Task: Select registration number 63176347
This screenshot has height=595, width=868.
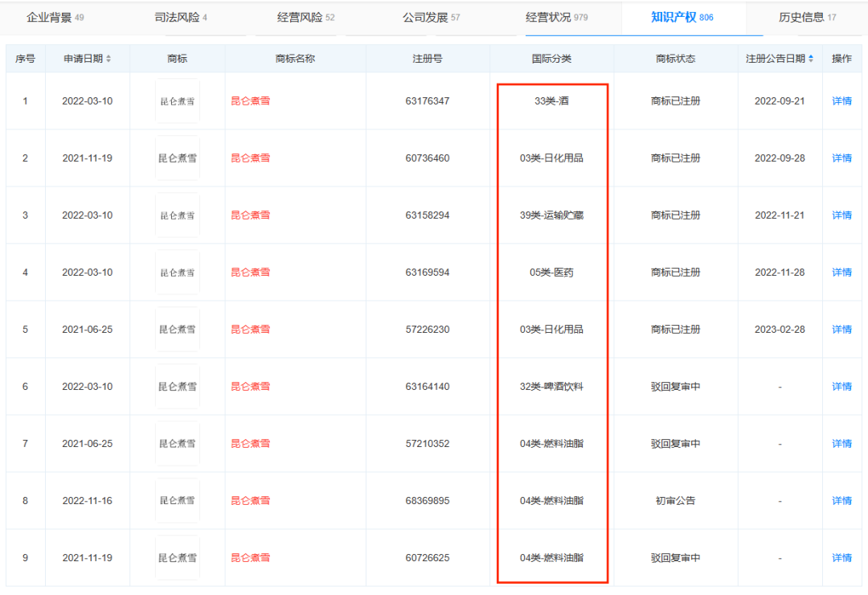Action: pos(428,101)
